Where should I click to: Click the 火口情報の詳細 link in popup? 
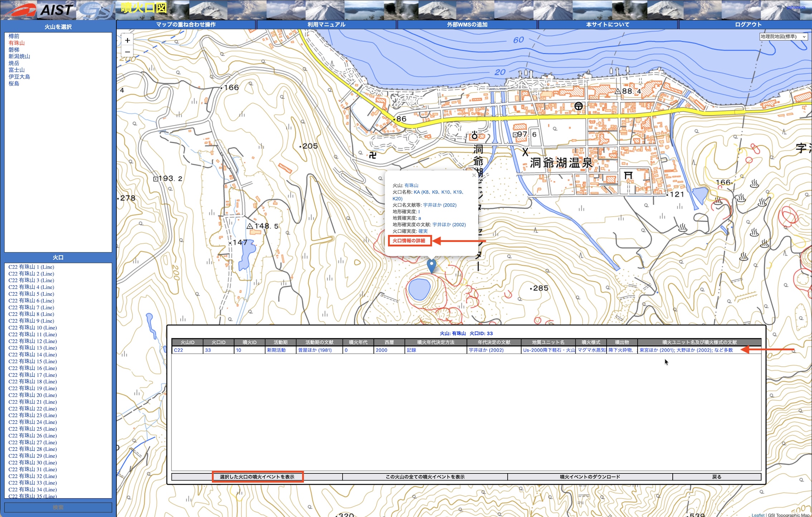click(x=409, y=241)
